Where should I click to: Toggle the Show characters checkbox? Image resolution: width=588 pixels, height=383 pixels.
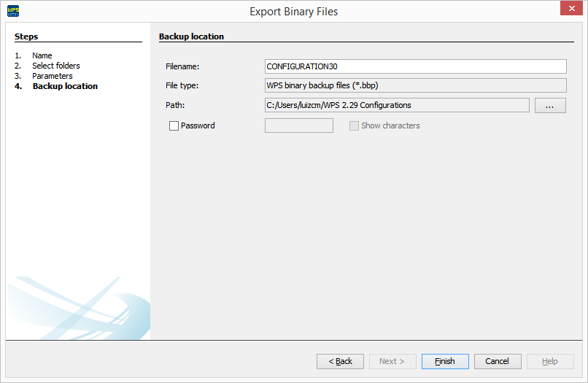pos(355,125)
